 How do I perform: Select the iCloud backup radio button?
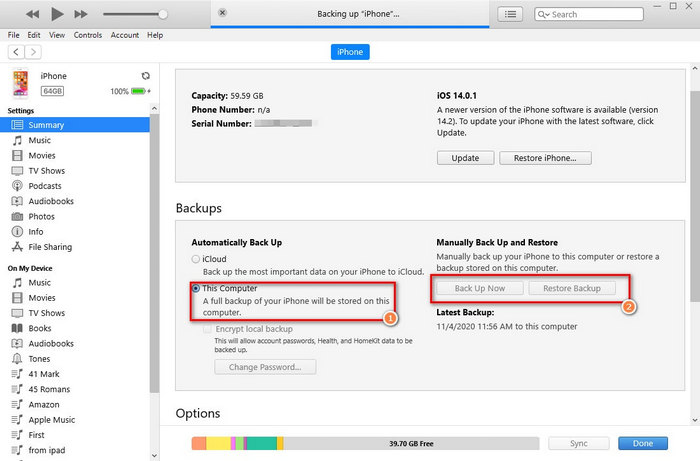coord(196,259)
